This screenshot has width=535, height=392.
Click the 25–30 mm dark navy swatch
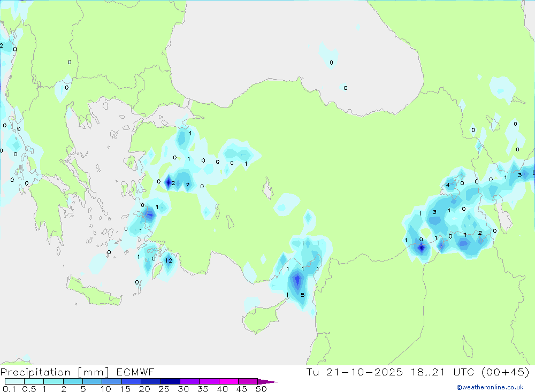pyautogui.click(x=170, y=381)
